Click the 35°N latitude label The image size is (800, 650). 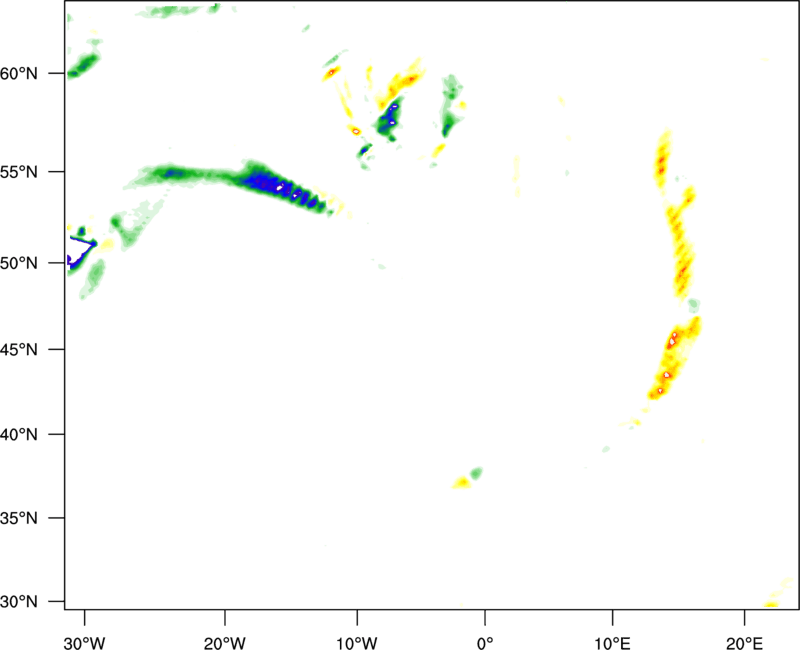(x=19, y=518)
